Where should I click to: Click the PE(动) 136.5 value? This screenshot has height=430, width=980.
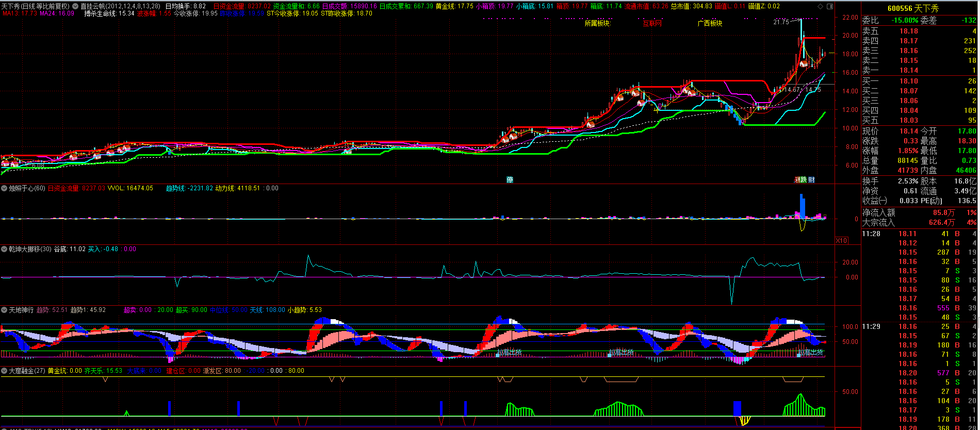tap(967, 201)
